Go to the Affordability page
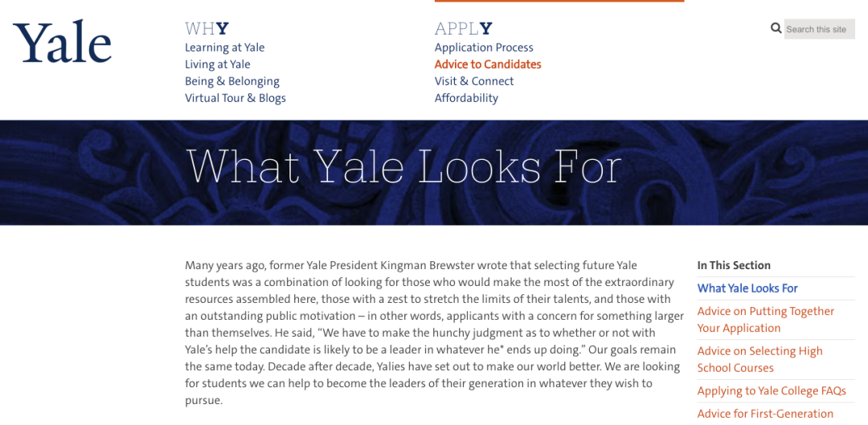This screenshot has height=425, width=868. click(466, 98)
